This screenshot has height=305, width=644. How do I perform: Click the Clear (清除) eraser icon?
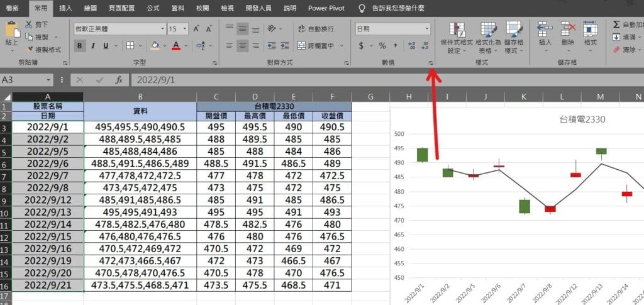(616, 50)
